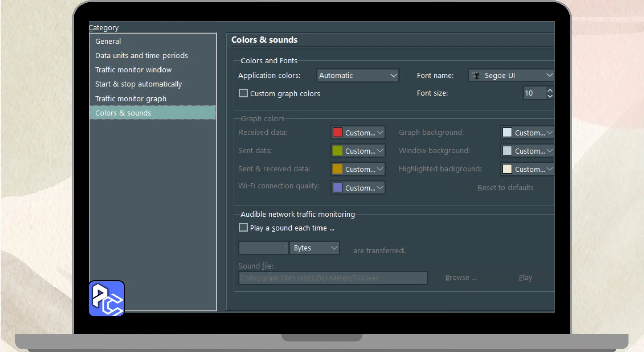
Task: Click the Browse button for sound file
Action: pos(461,278)
